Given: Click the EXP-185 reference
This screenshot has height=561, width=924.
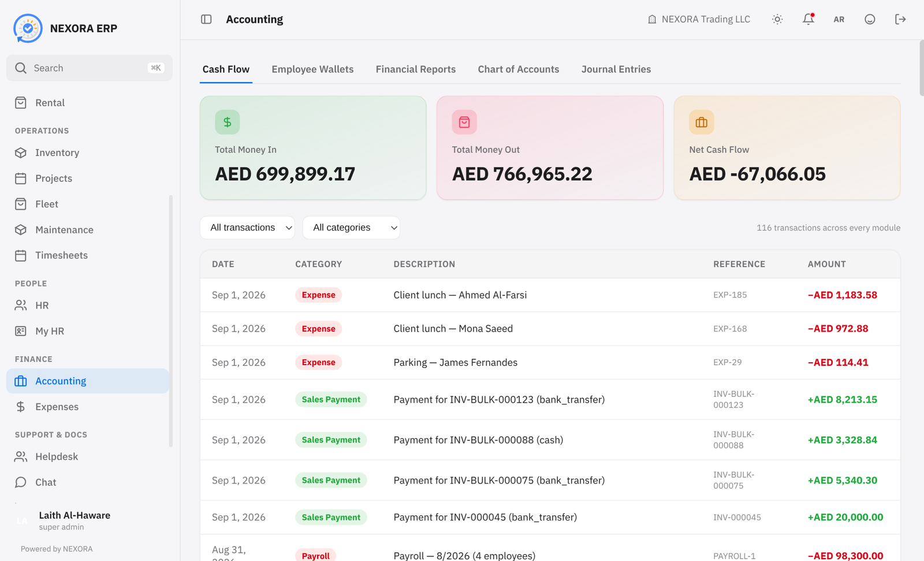Looking at the screenshot, I should (x=730, y=295).
